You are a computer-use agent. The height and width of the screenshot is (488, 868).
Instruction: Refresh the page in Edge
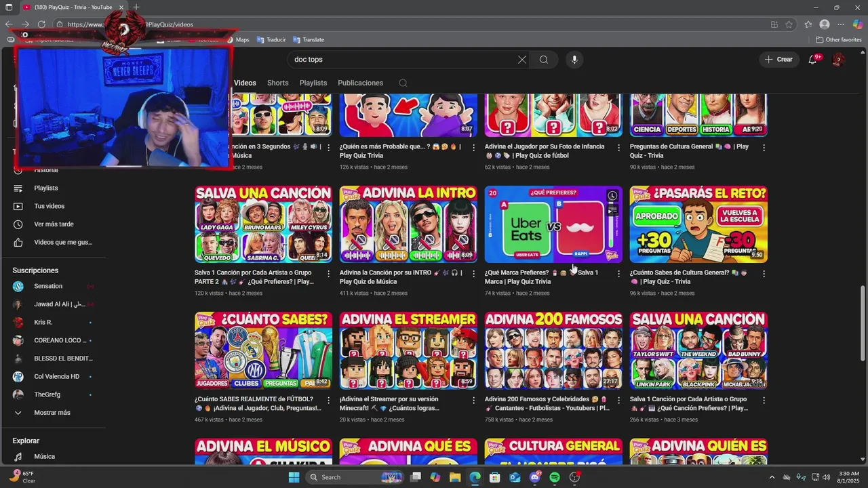41,24
